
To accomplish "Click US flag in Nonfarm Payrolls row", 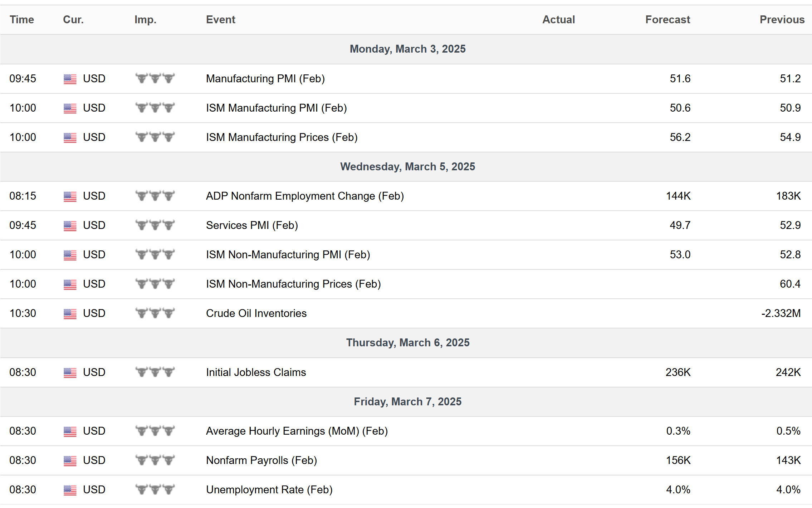I will point(70,461).
